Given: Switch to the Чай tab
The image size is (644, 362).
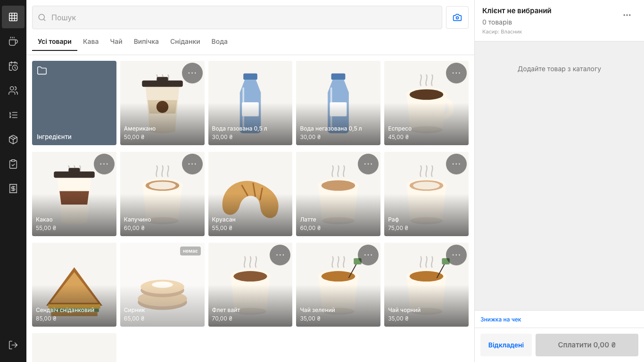Looking at the screenshot, I should (116, 41).
